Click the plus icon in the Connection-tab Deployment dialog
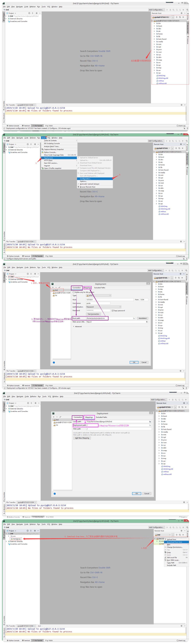This screenshot has width=191, height=644. pyautogui.click(x=53, y=287)
